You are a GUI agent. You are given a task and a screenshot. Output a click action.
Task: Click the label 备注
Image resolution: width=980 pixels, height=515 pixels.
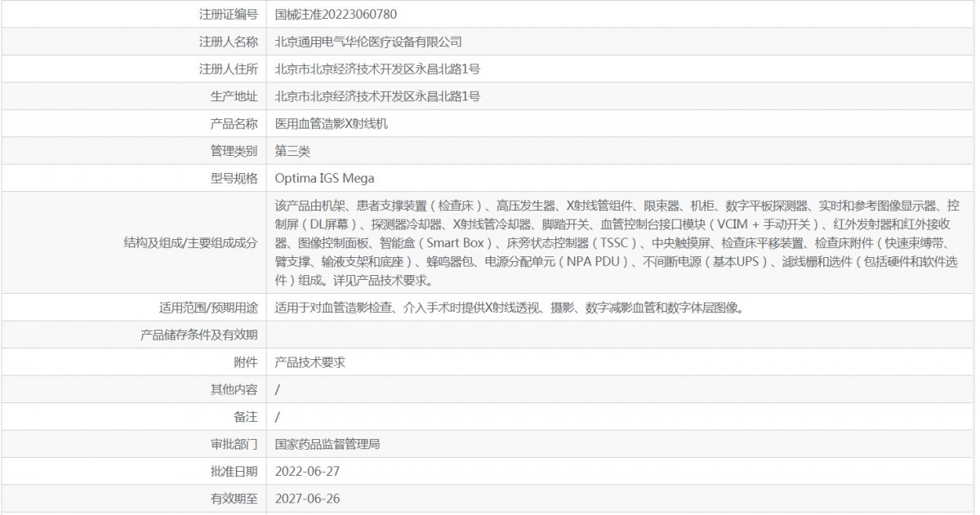click(246, 417)
